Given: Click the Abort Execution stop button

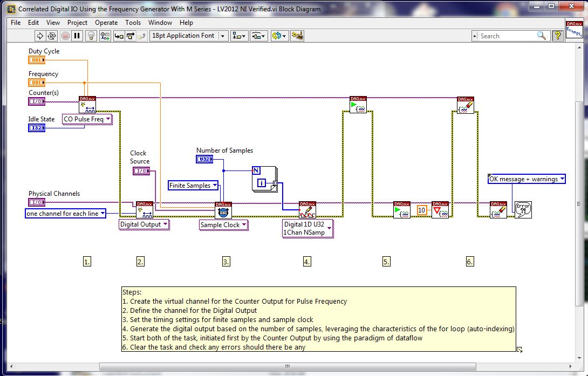Looking at the screenshot, I should (x=65, y=36).
